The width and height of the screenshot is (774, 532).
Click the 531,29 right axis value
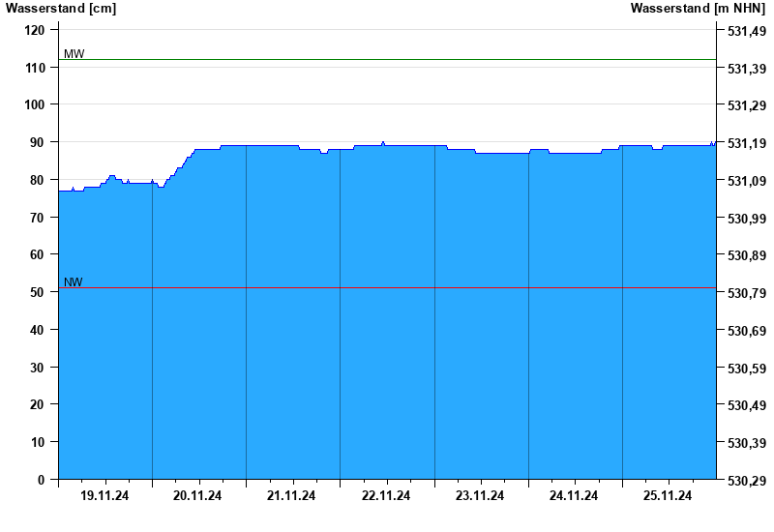coord(747,105)
